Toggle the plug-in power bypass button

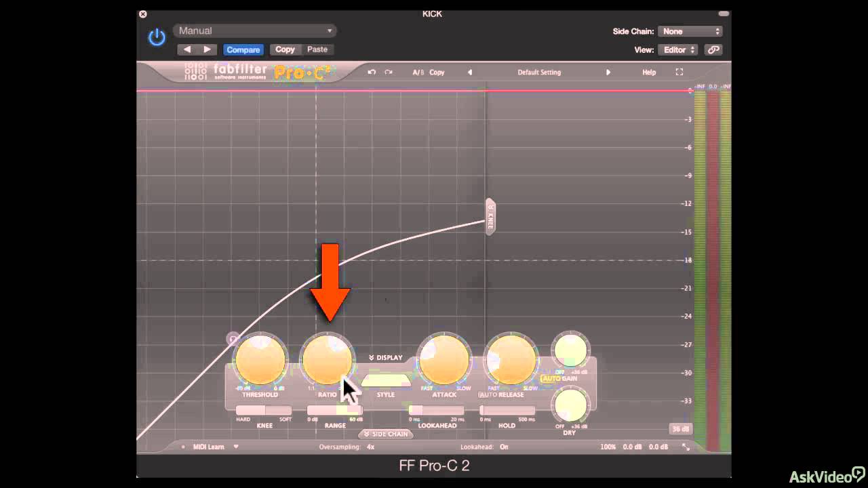pos(157,37)
